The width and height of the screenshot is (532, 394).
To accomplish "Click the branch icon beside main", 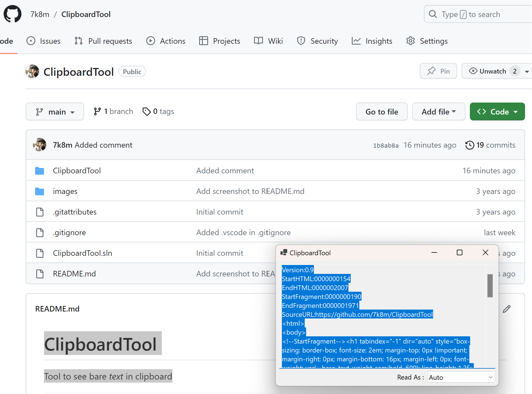I will (x=39, y=112).
